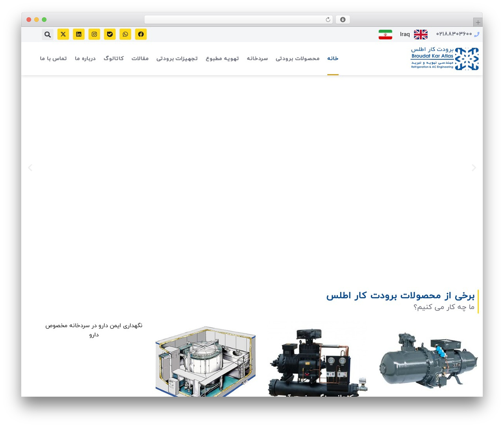Screen dimensions: 504x427
Task: Click the browser download icon
Action: 343,20
